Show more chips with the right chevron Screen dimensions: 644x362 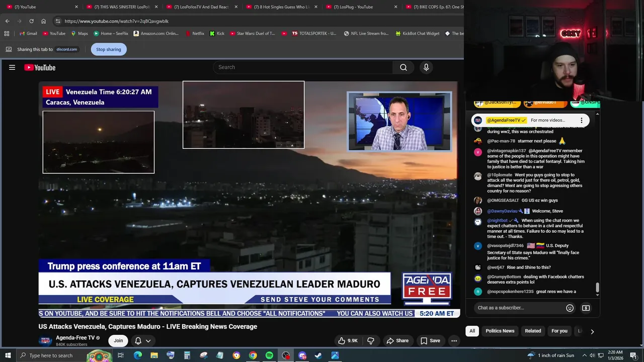(592, 331)
